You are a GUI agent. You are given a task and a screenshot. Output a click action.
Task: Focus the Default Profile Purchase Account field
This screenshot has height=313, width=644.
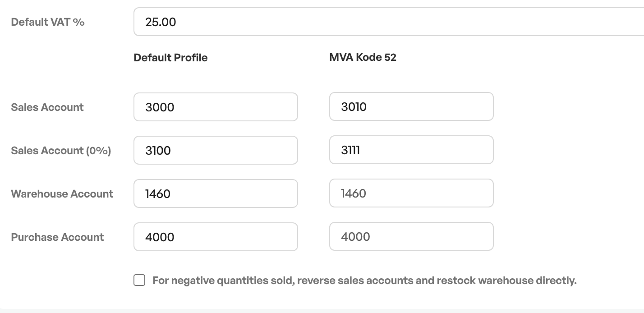point(216,237)
